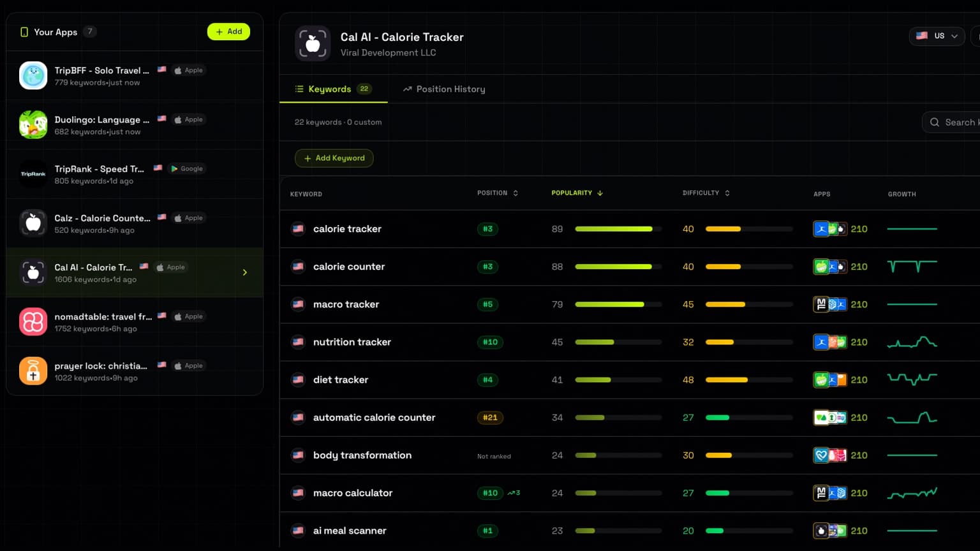Click the green Add button
This screenshot has height=551, width=980.
click(x=228, y=32)
